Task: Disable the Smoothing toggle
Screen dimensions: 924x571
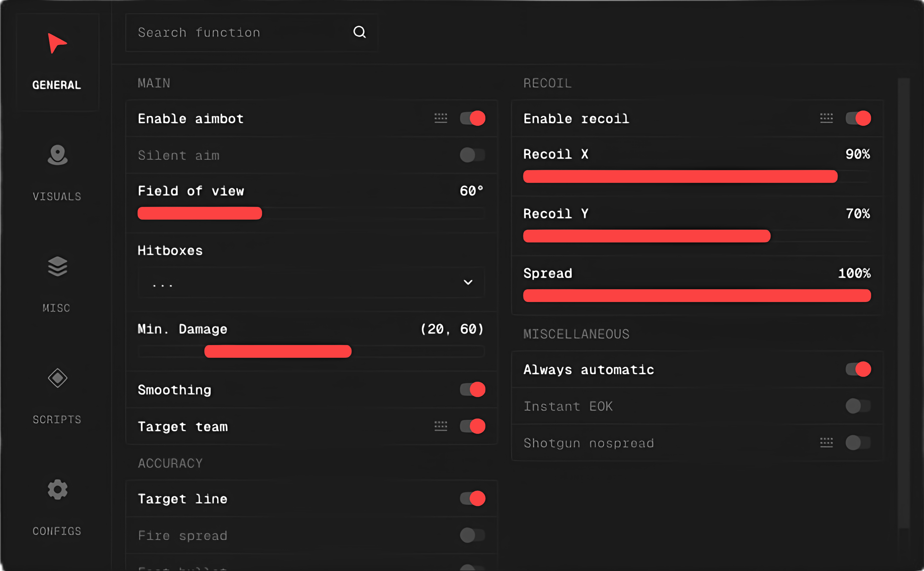Action: (472, 389)
